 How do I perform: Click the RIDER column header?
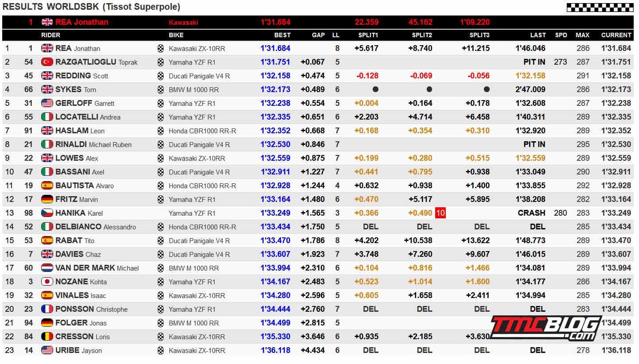[x=51, y=35]
